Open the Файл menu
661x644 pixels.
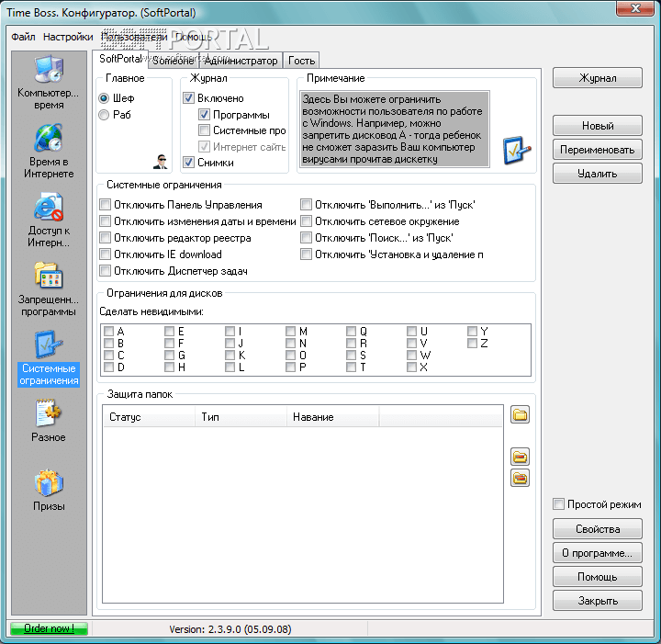(x=23, y=37)
